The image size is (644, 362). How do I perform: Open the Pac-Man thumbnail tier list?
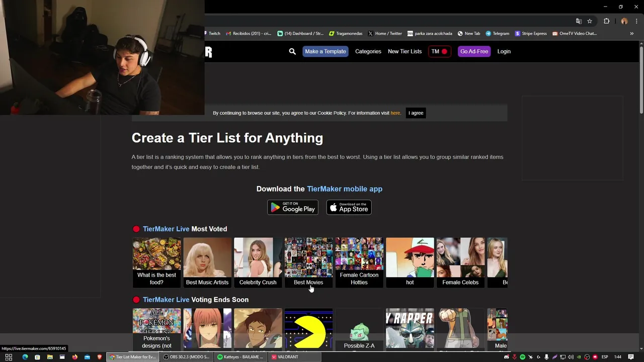308,329
